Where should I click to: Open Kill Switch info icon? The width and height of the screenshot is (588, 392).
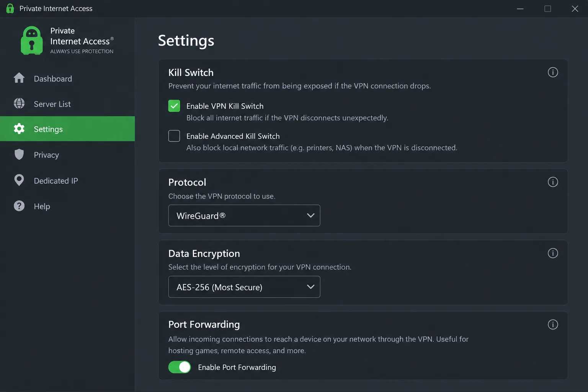553,72
